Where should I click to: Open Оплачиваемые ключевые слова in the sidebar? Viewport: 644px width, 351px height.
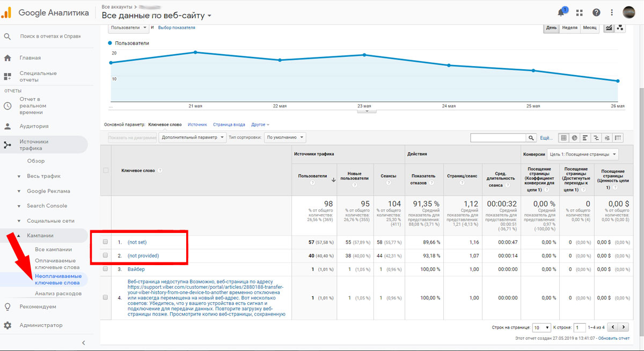point(57,264)
